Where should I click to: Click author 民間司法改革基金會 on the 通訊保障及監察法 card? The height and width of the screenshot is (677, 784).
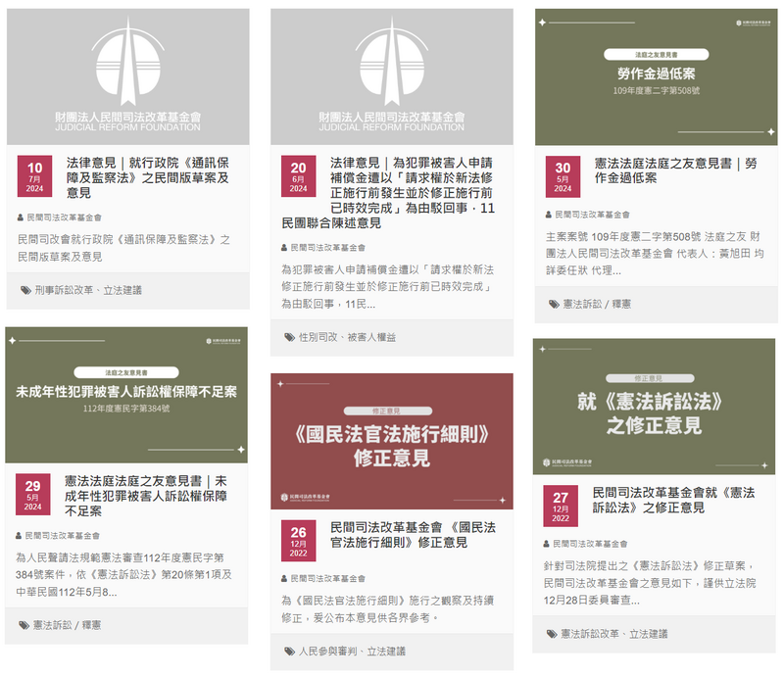(x=64, y=218)
